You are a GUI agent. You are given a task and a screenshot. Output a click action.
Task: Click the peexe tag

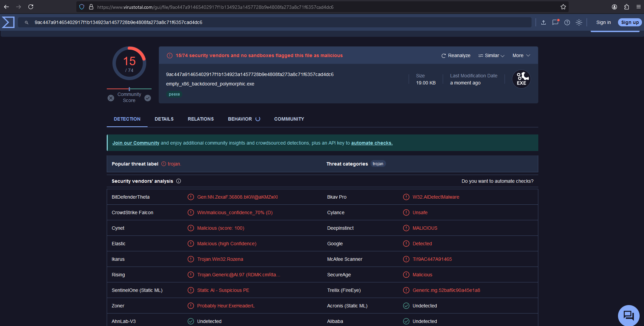point(174,94)
